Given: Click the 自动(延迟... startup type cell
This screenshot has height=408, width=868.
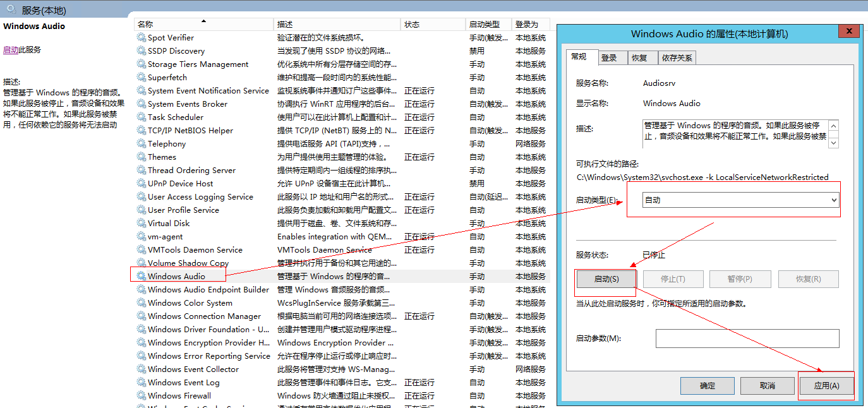Looking at the screenshot, I should [489, 197].
